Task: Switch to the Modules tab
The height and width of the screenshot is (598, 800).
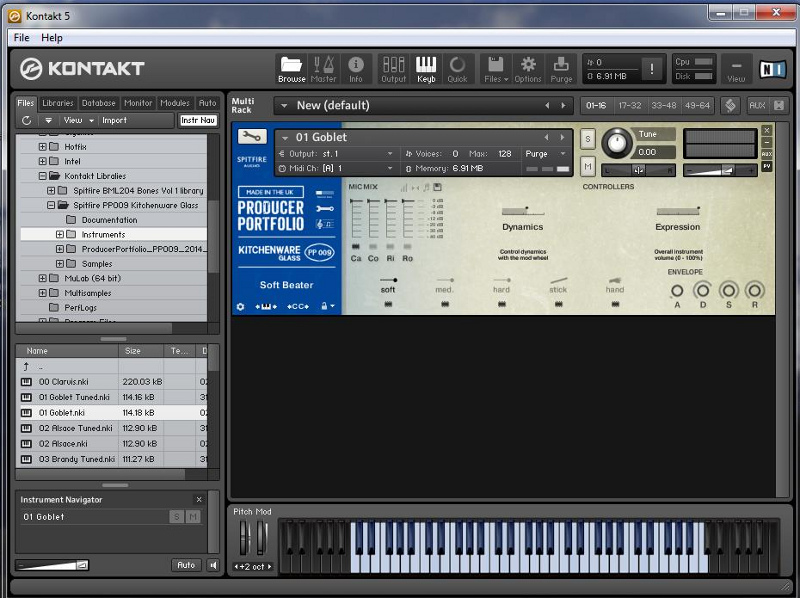Action: pyautogui.click(x=174, y=103)
